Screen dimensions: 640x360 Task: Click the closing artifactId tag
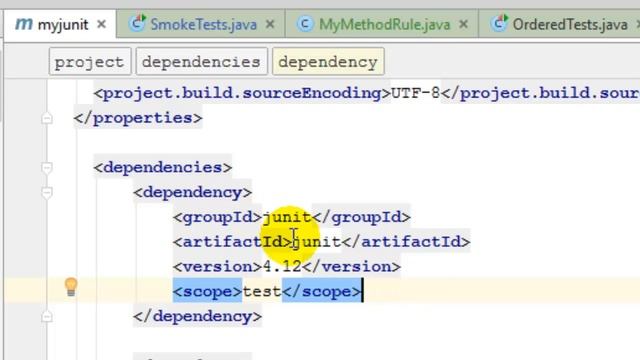click(406, 242)
